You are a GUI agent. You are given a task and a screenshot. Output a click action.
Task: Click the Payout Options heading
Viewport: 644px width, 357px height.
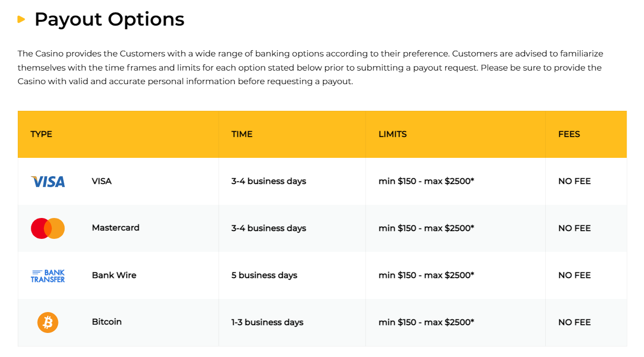click(109, 19)
